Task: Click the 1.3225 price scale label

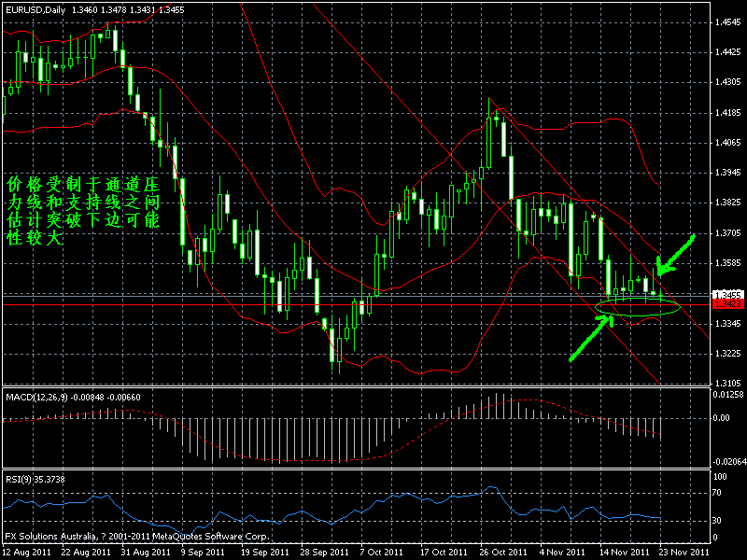Action: pyautogui.click(x=728, y=354)
